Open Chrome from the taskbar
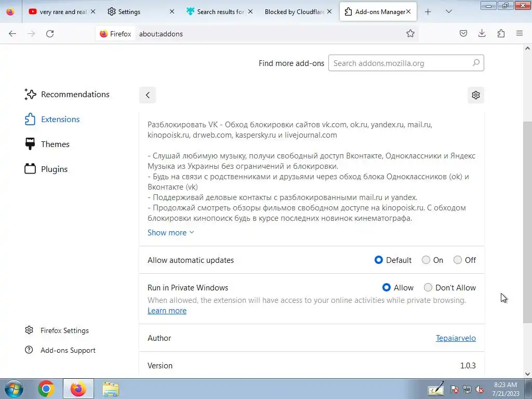This screenshot has width=532, height=399. click(46, 389)
